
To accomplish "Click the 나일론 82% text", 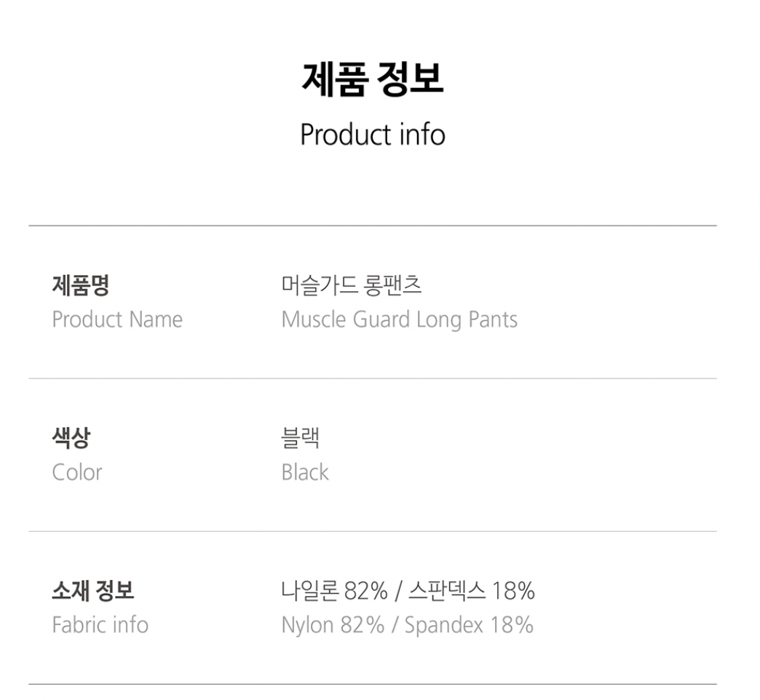I will pyautogui.click(x=334, y=591).
